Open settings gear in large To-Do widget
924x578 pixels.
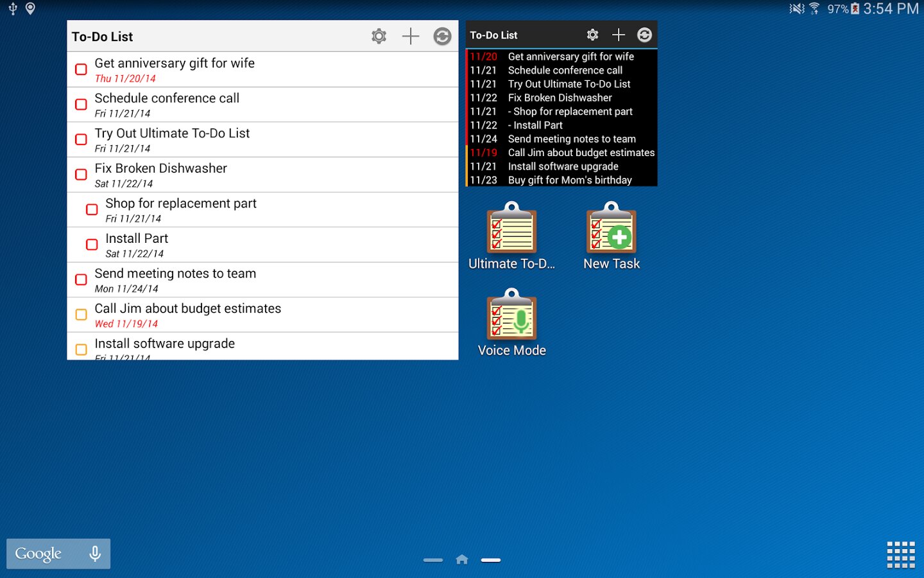(x=379, y=37)
